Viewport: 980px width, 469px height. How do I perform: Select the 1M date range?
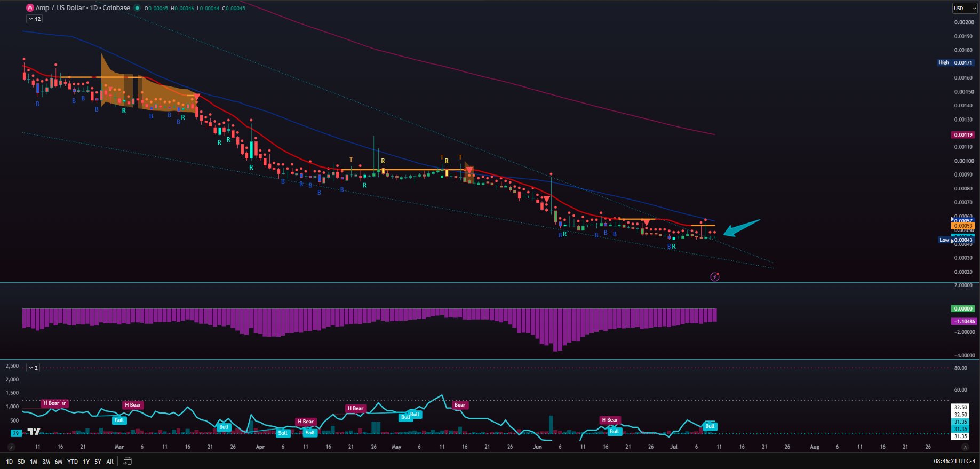point(34,462)
